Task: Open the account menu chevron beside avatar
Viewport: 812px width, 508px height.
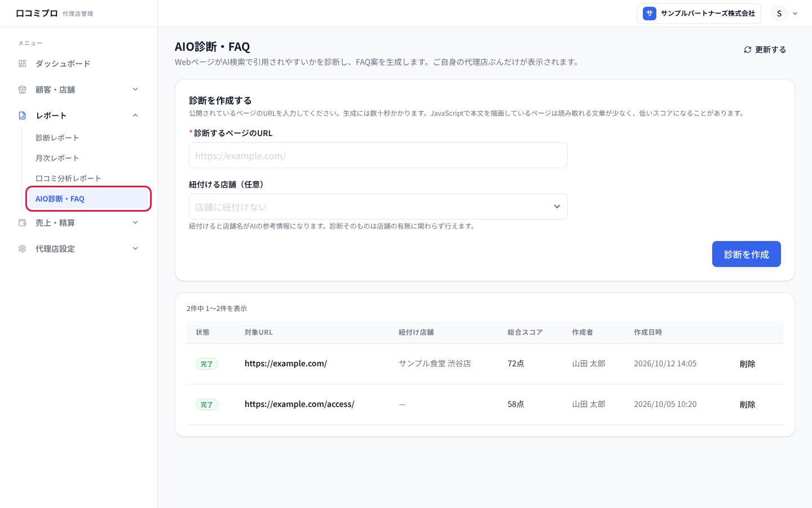Action: pyautogui.click(x=795, y=14)
